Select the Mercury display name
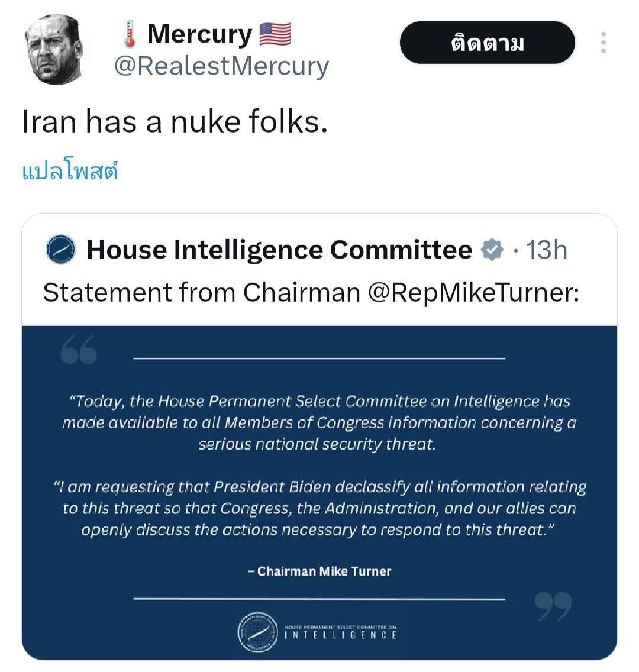The width and height of the screenshot is (639, 672). click(199, 34)
